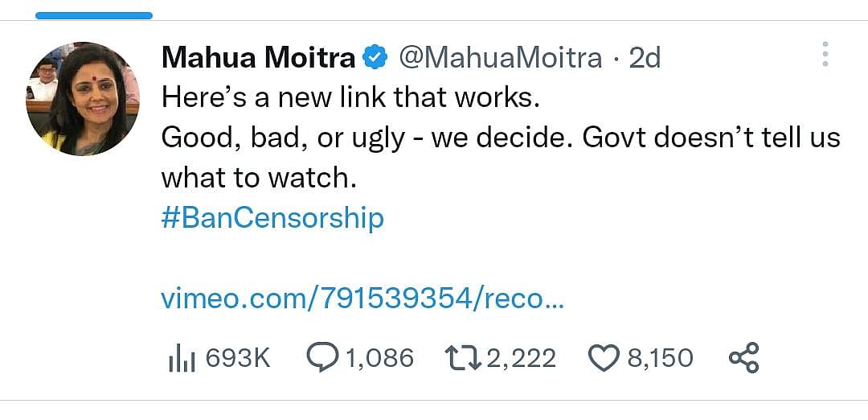The width and height of the screenshot is (868, 420).
Task: Click the tweet text about Govt
Action: click(x=500, y=138)
